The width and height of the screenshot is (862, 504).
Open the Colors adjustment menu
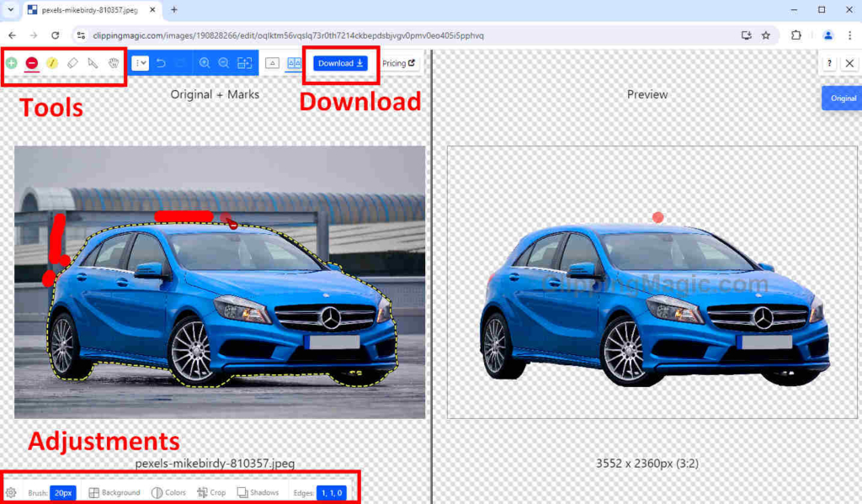(x=168, y=492)
